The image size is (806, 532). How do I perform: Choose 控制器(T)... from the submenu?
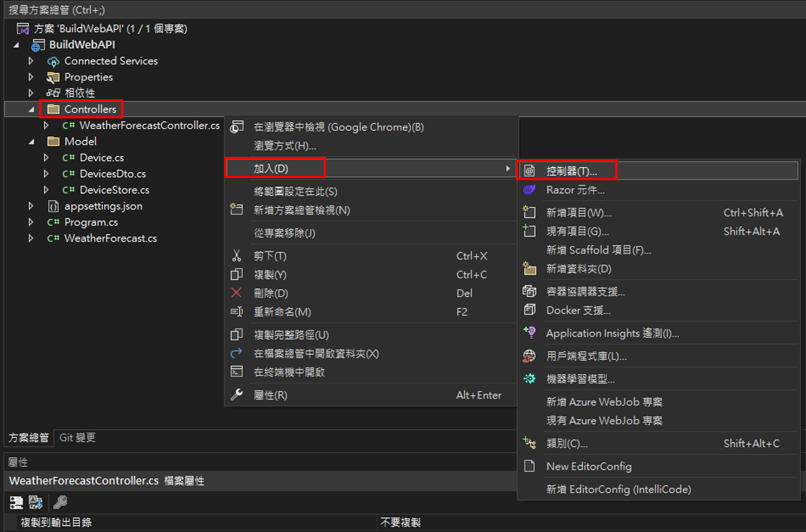point(658,171)
